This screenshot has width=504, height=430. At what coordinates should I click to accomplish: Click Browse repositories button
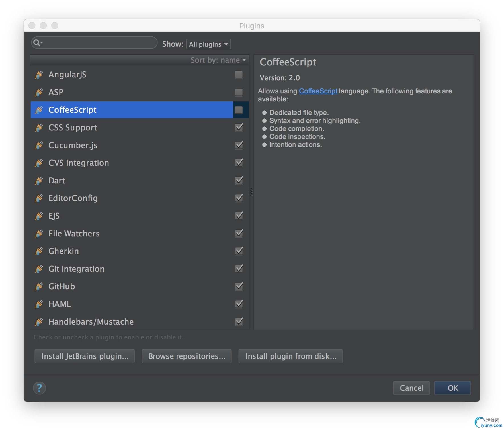pyautogui.click(x=187, y=356)
